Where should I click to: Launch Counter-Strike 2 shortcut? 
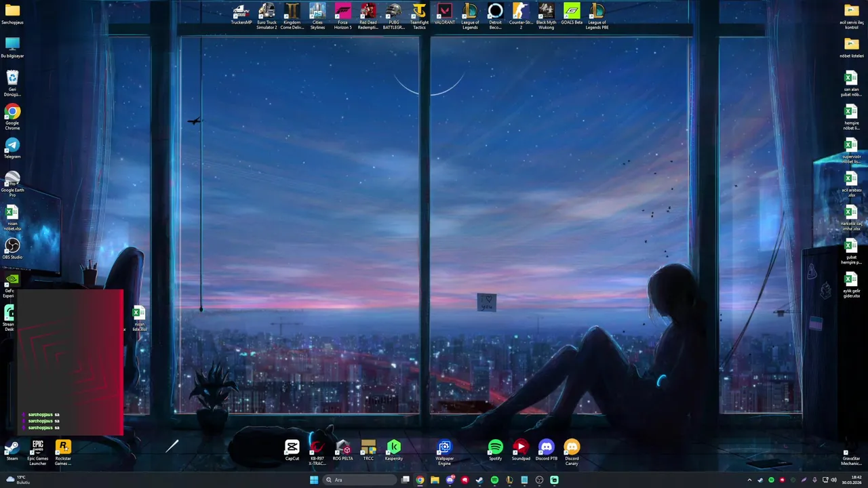tap(521, 16)
